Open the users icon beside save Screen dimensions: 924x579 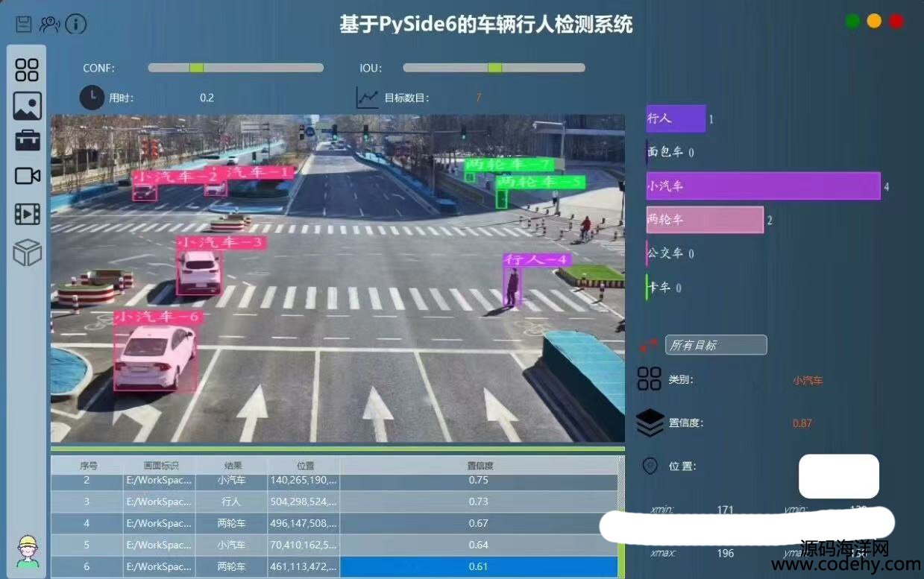point(49,24)
